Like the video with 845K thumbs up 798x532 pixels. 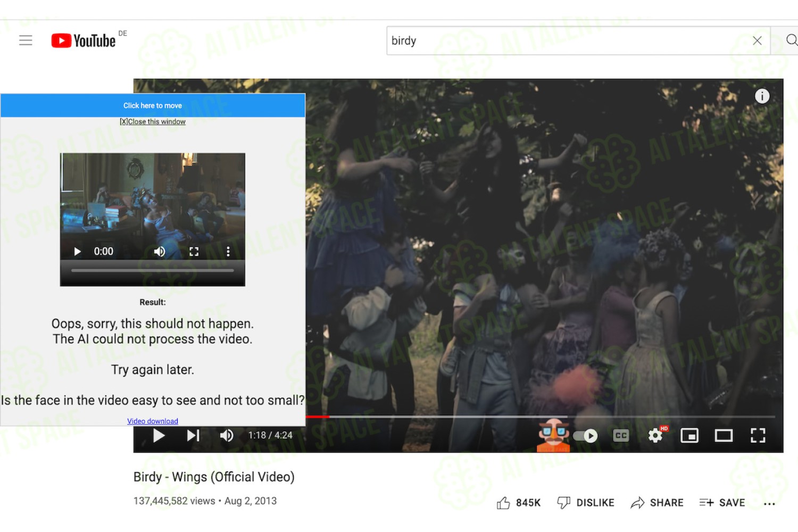(519, 503)
